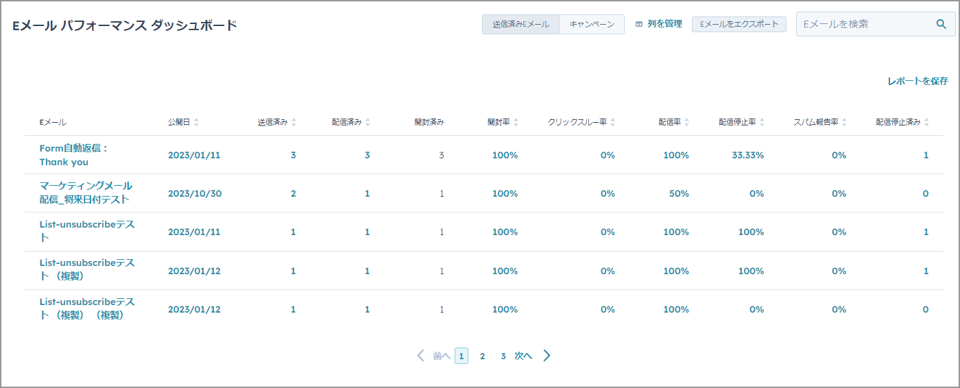Screen dimensions: 960x388
Task: Click the search magnifier icon
Action: point(941,24)
